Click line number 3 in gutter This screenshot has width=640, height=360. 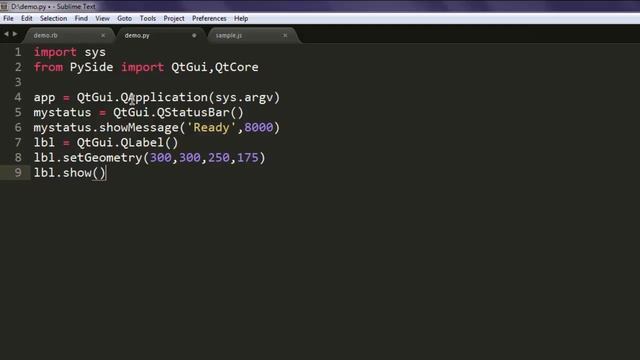(x=18, y=82)
